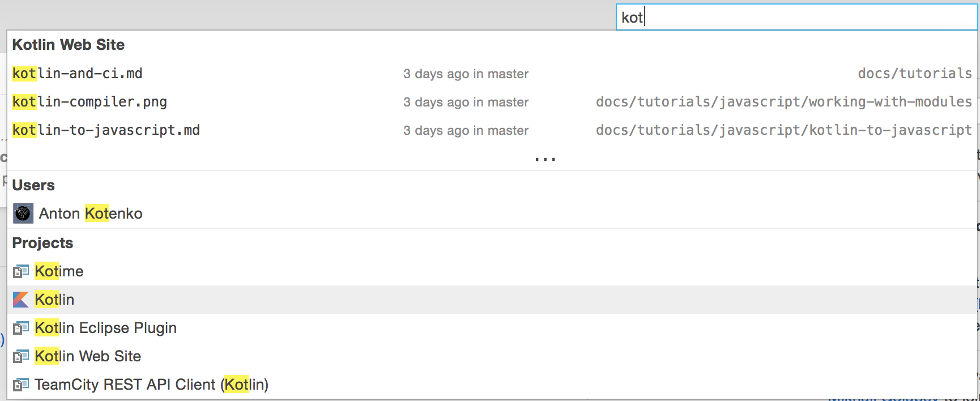Open the kotlin-compiler.png file result
Viewport: 980px width, 401px height.
click(90, 102)
